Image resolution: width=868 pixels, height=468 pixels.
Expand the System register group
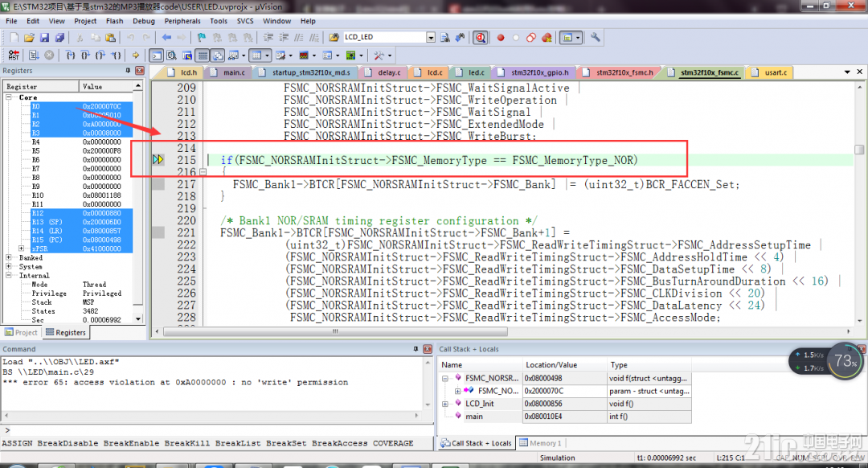[8, 266]
